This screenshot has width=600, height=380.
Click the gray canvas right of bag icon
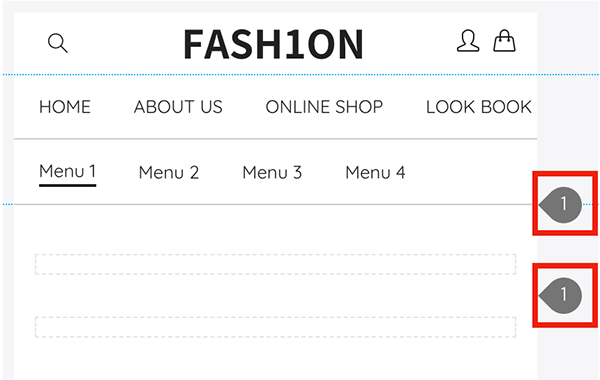[568, 41]
